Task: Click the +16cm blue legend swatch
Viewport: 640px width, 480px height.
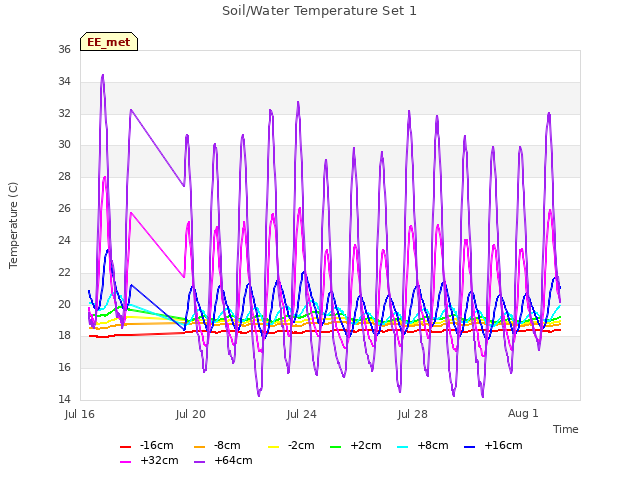Action: [x=469, y=447]
